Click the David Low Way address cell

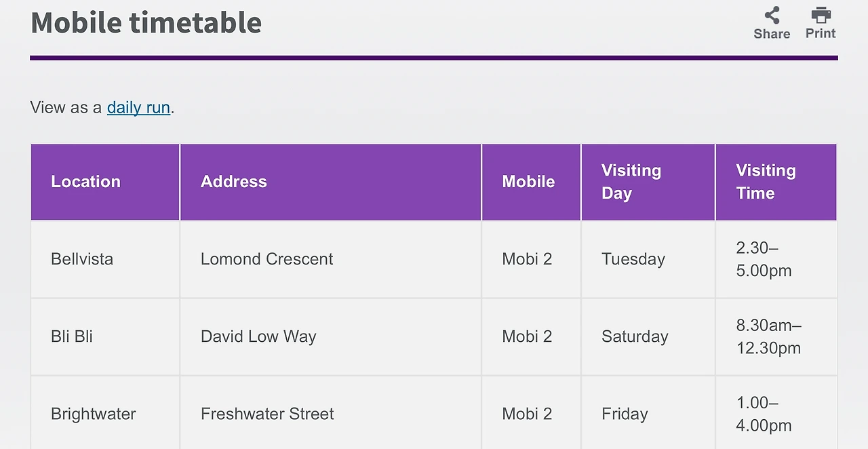pyautogui.click(x=258, y=336)
